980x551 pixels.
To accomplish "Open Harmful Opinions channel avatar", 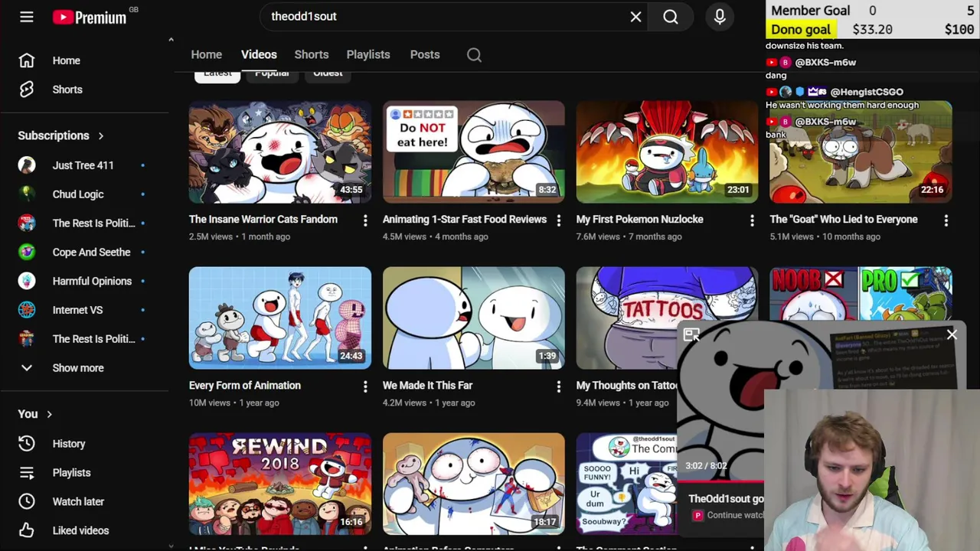I will click(27, 281).
